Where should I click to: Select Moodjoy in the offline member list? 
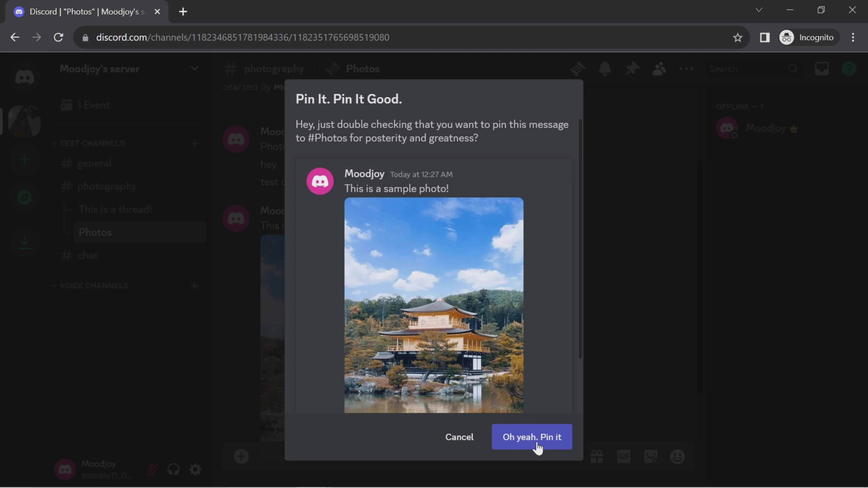click(x=785, y=128)
